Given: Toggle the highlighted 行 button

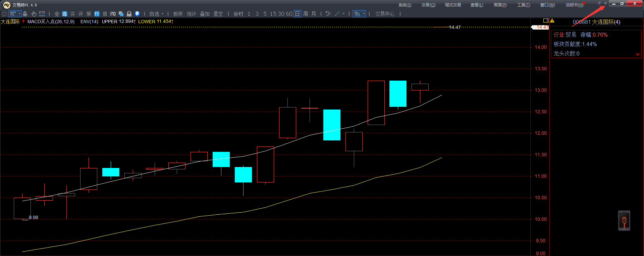Looking at the screenshot, I should click(97, 14).
